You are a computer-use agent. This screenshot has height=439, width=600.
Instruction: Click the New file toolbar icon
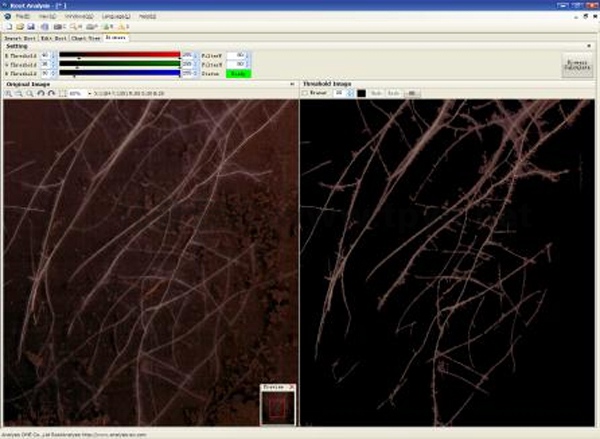point(8,27)
